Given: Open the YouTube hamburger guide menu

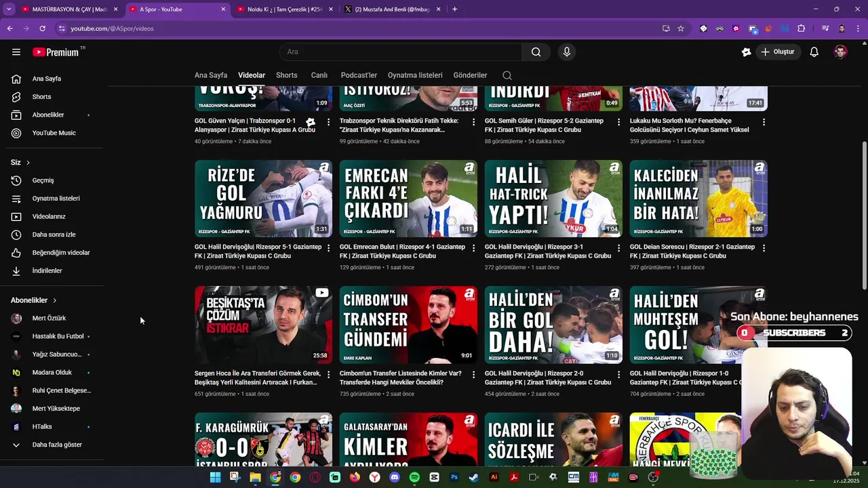Looking at the screenshot, I should tap(16, 52).
